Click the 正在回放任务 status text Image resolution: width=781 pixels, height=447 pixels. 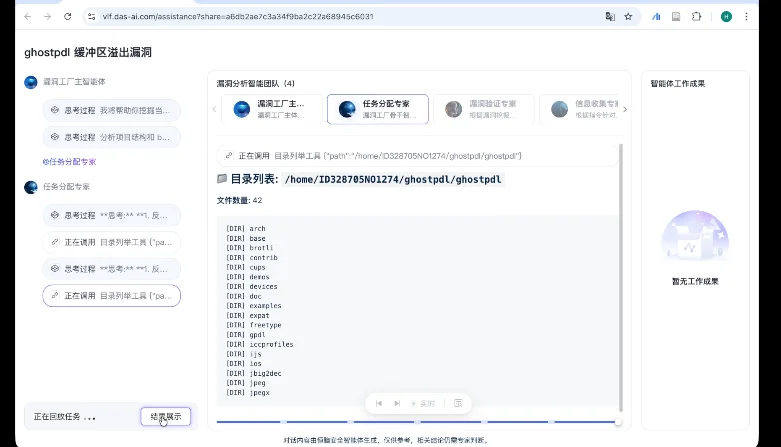(x=65, y=417)
